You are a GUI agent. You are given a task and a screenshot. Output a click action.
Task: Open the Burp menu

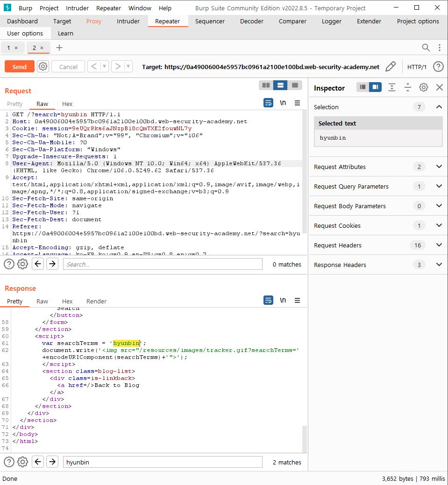point(25,8)
